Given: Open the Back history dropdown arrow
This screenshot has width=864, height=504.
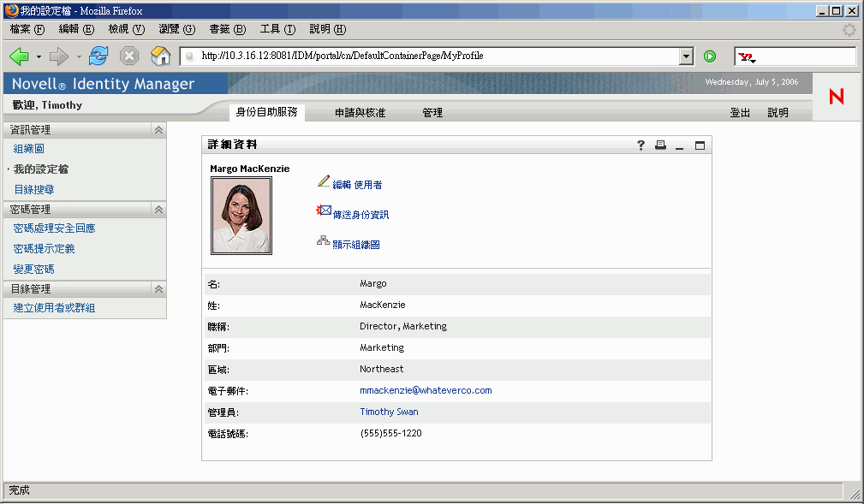Looking at the screenshot, I should point(39,56).
